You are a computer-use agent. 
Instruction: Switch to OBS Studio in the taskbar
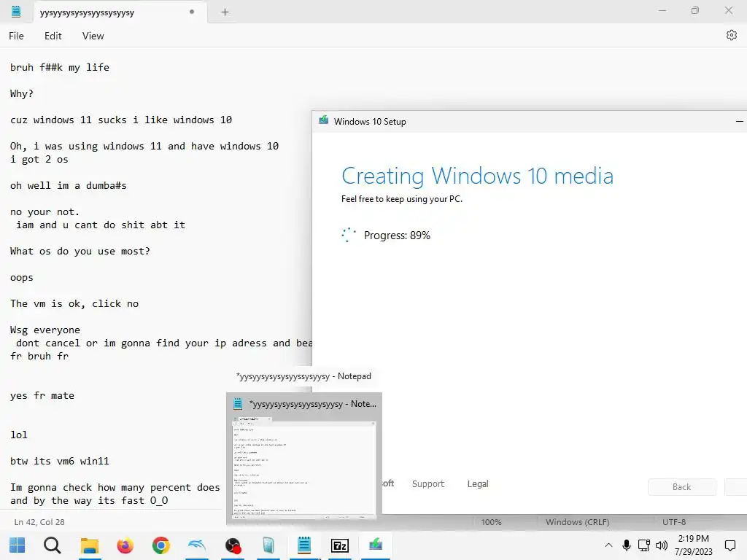[x=233, y=545]
